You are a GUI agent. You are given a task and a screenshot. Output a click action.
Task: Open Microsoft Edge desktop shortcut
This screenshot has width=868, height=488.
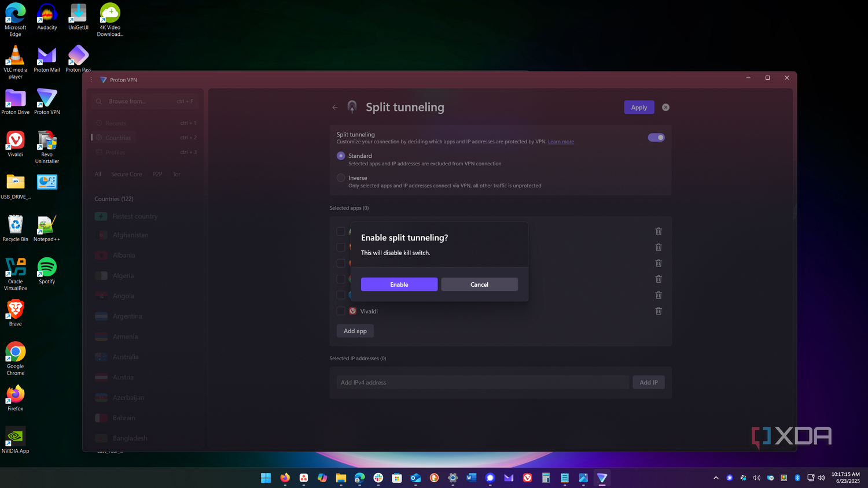pos(16,19)
